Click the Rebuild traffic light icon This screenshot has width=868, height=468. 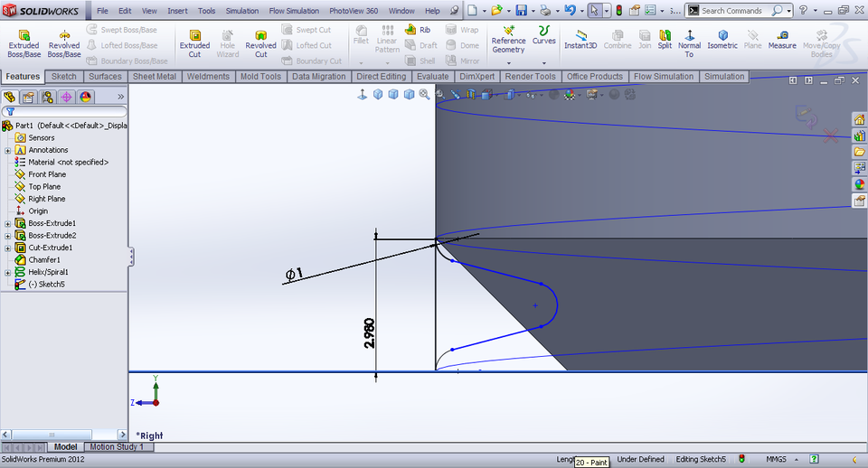[x=618, y=10]
